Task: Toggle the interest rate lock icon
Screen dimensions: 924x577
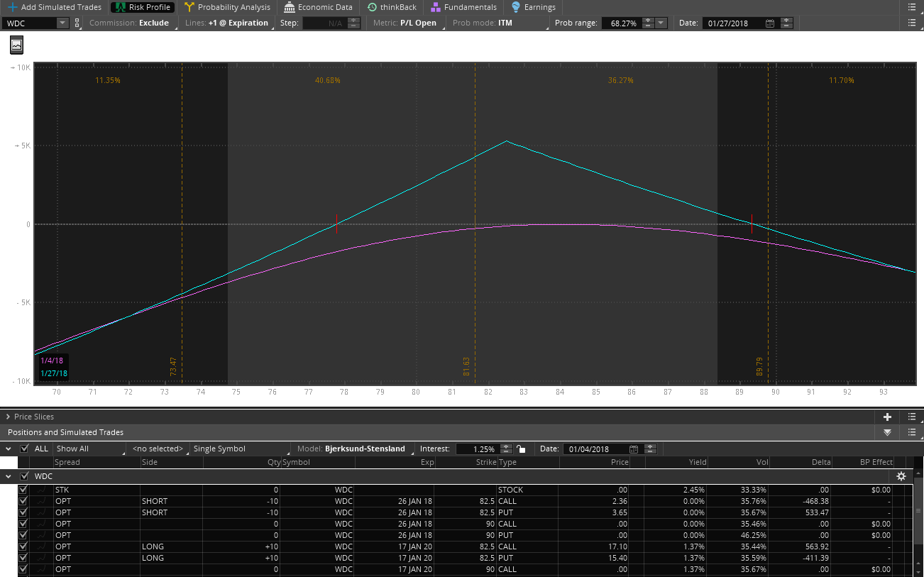Action: pos(522,449)
